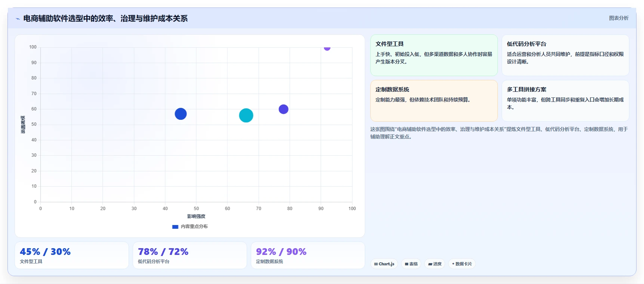Select the indigo bubble near 78

point(283,109)
